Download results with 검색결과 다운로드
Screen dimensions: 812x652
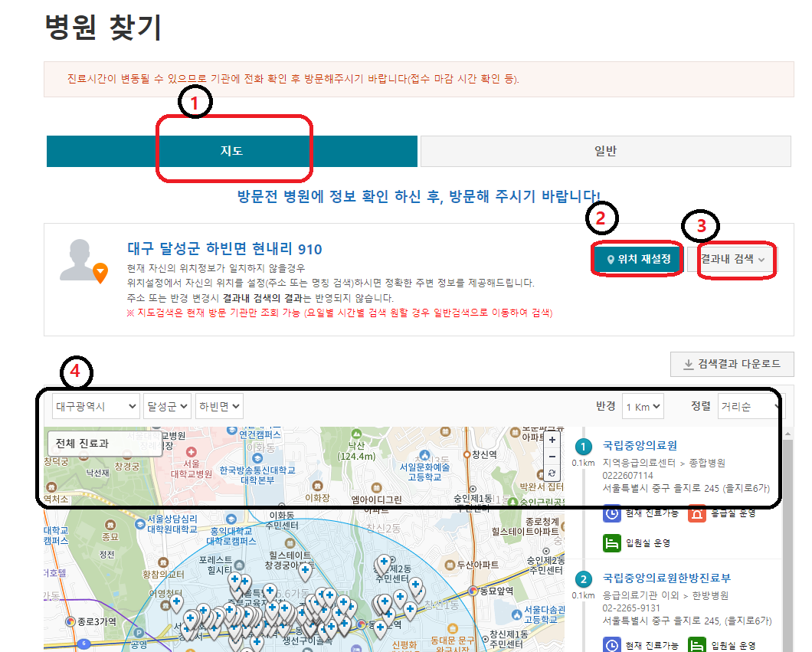[732, 364]
